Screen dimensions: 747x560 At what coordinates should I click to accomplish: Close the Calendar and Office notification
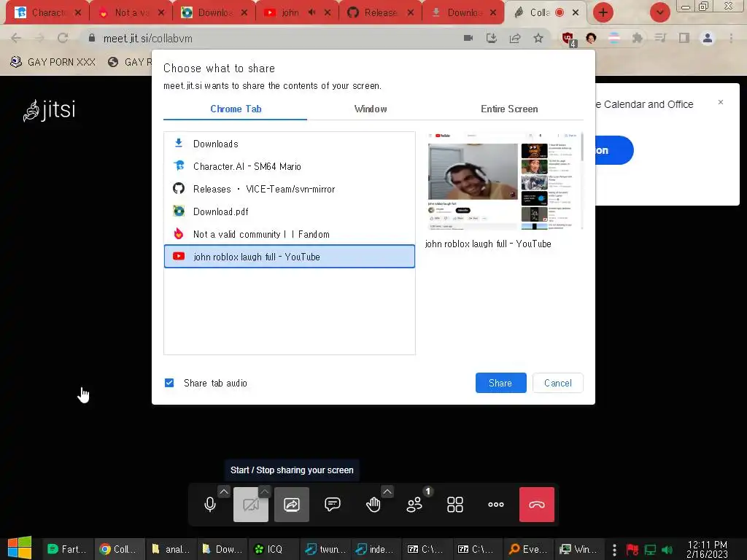pyautogui.click(x=721, y=102)
